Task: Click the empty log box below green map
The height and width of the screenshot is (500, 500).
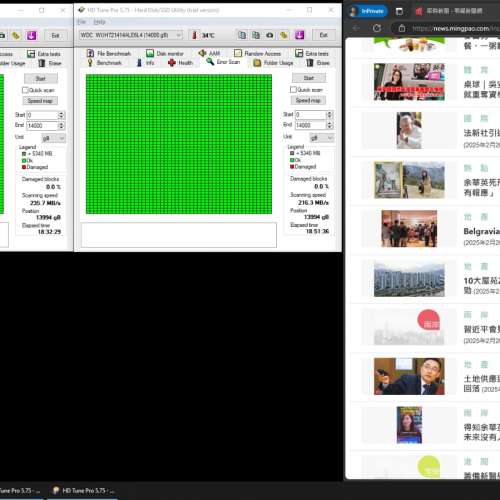Action: [x=179, y=235]
